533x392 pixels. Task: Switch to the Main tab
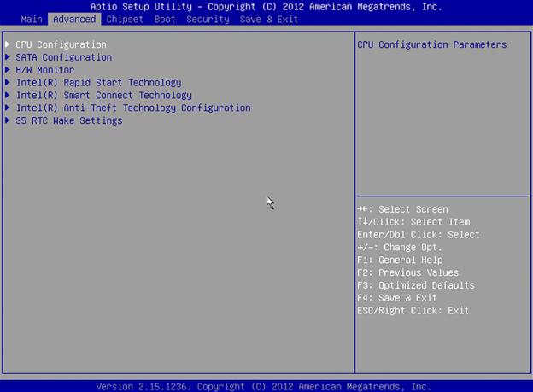pos(32,20)
